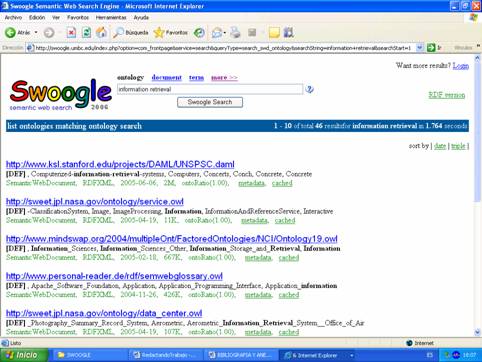
Task: Open the Favoritos star toolbar button
Action: pyautogui.click(x=171, y=32)
